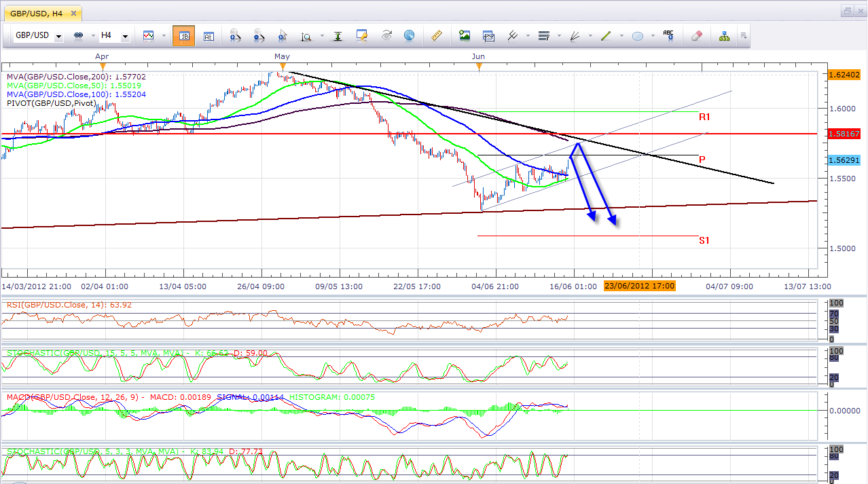The width and height of the screenshot is (868, 484).
Task: Click the chain link icon
Action: coord(77,35)
